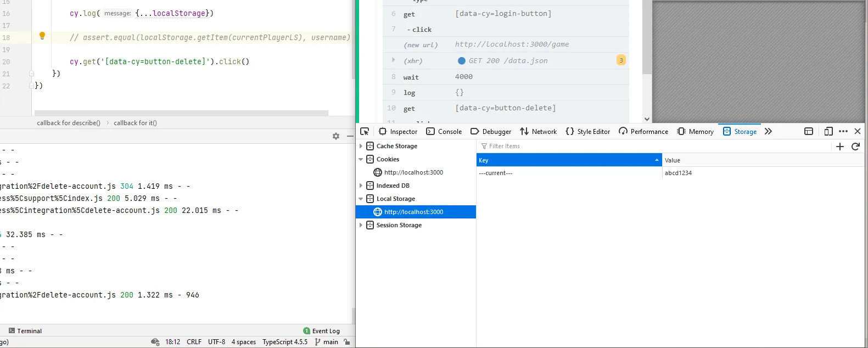The height and width of the screenshot is (348, 868).
Task: Change the UTF-8 file encoding
Action: click(x=216, y=342)
